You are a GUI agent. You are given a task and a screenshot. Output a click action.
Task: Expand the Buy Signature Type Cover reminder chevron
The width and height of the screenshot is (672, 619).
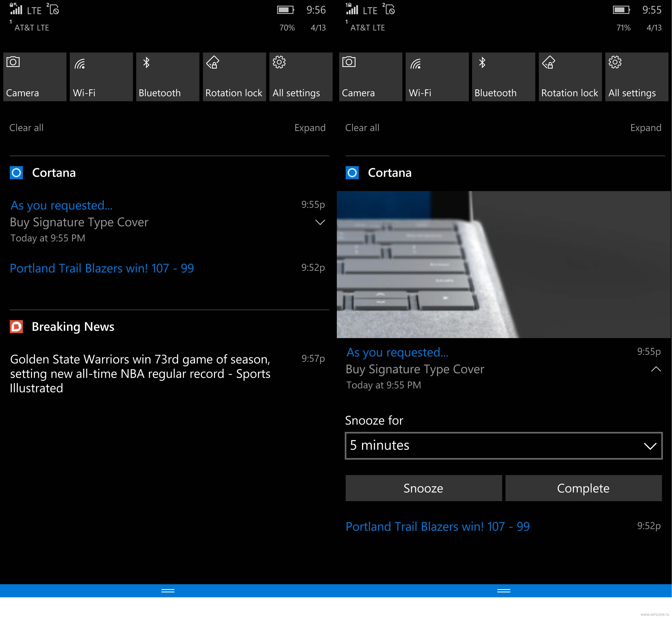(320, 222)
